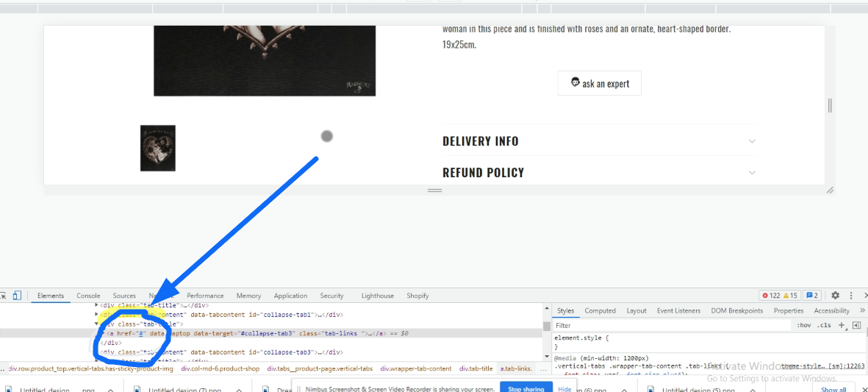Image resolution: width=868 pixels, height=392 pixels.
Task: Expand the first div class tab-title node
Action: click(97, 305)
